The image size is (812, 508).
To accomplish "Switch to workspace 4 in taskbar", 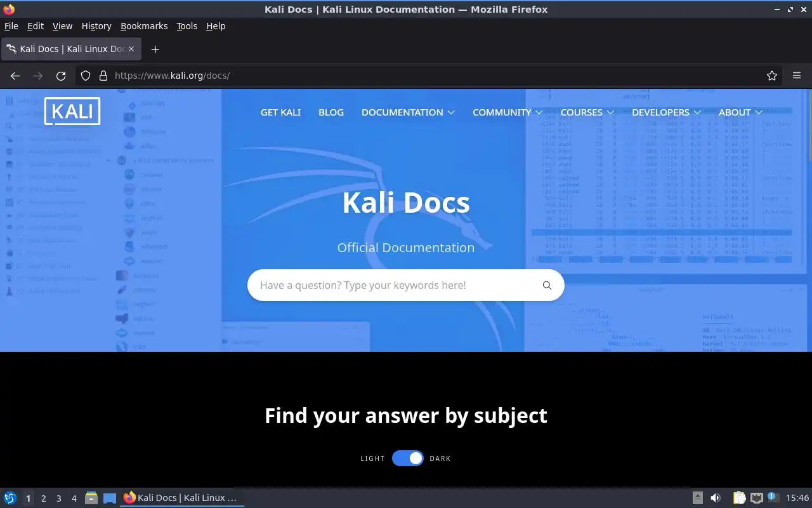I will coord(74,498).
